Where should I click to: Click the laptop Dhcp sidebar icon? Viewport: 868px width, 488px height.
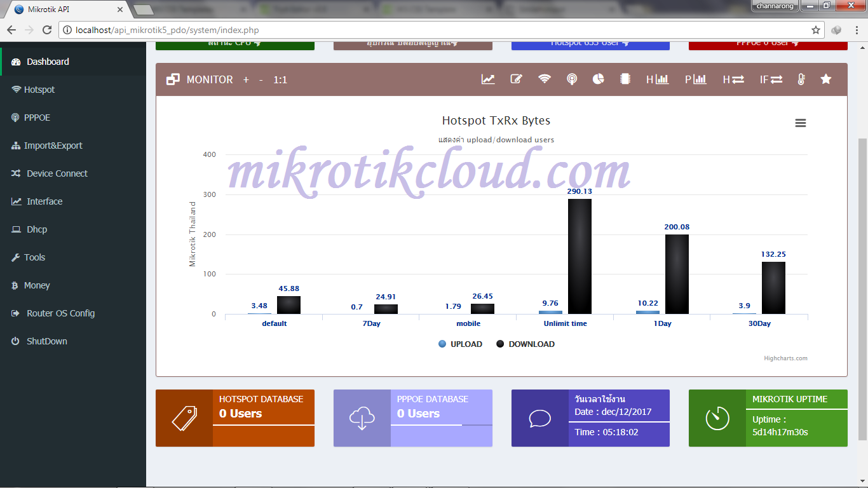click(x=17, y=229)
